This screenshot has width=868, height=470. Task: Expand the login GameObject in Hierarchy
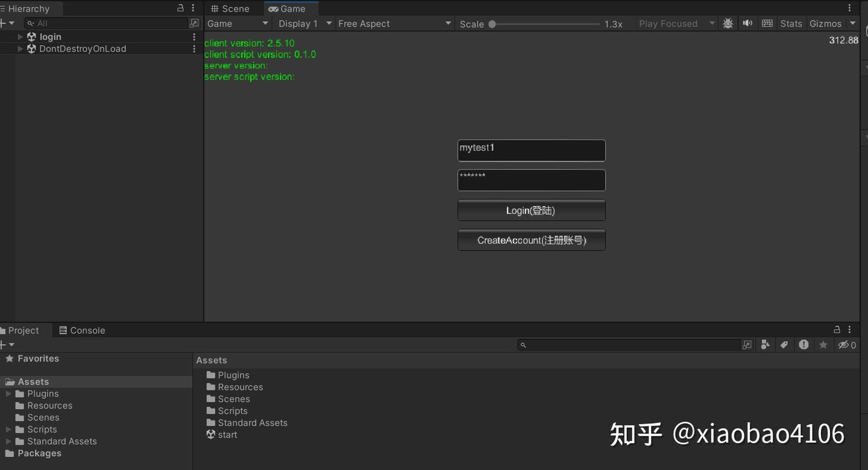(x=20, y=36)
